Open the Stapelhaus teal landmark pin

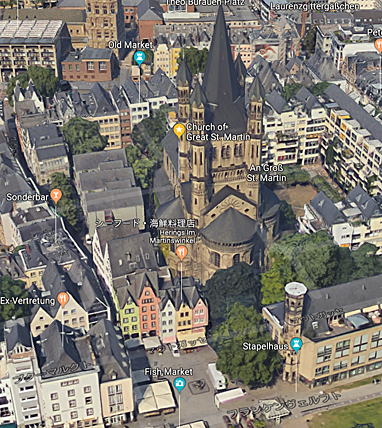[x=296, y=344]
